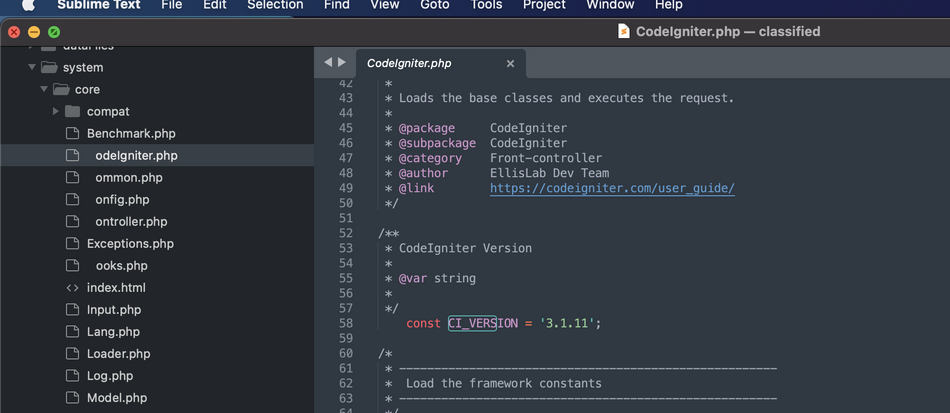
Task: Click the @var string annotation
Action: (437, 279)
